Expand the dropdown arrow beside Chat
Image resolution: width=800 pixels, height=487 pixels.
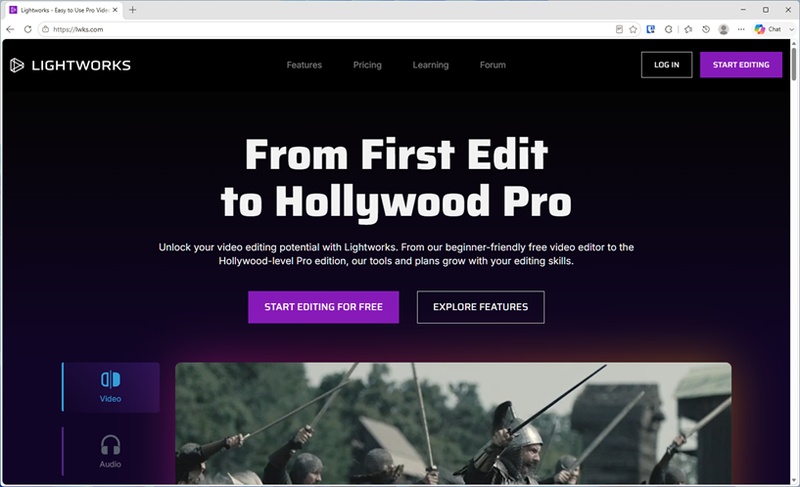coord(791,29)
